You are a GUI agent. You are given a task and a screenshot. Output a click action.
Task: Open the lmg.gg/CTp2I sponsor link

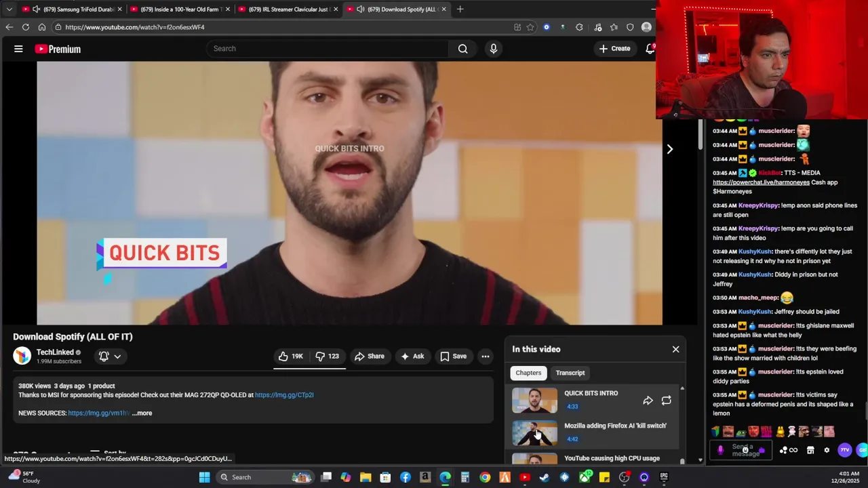284,395
